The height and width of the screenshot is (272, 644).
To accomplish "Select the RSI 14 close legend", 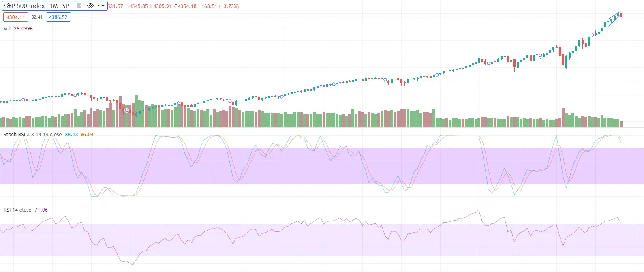I will coord(17,210).
